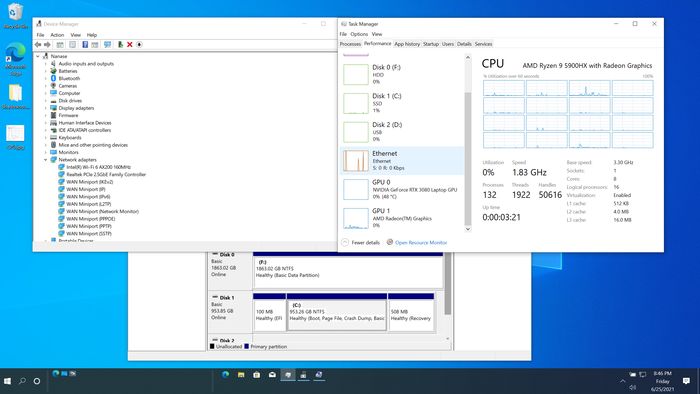The image size is (700, 394).
Task: Show hidden tray icons chevron
Action: (622, 381)
